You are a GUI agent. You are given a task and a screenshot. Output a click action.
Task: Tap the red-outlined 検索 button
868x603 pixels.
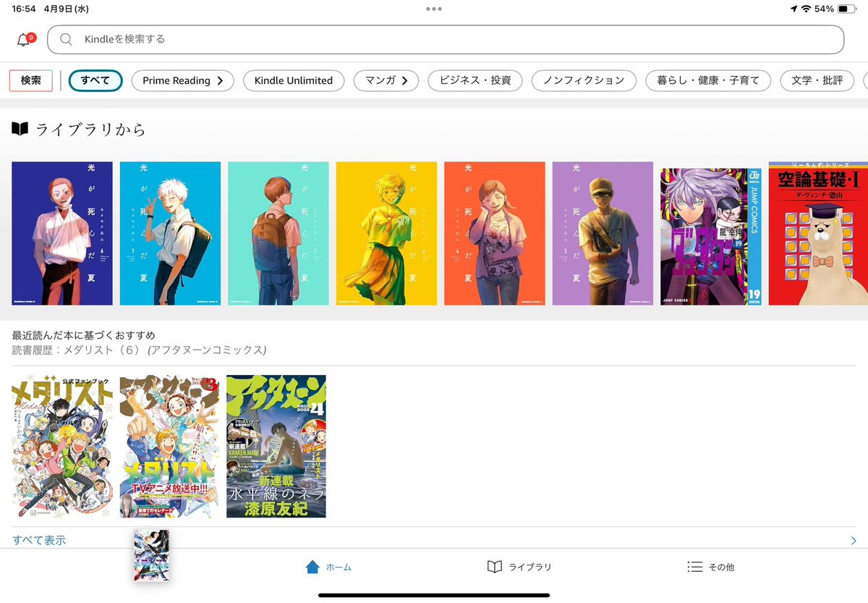(31, 80)
